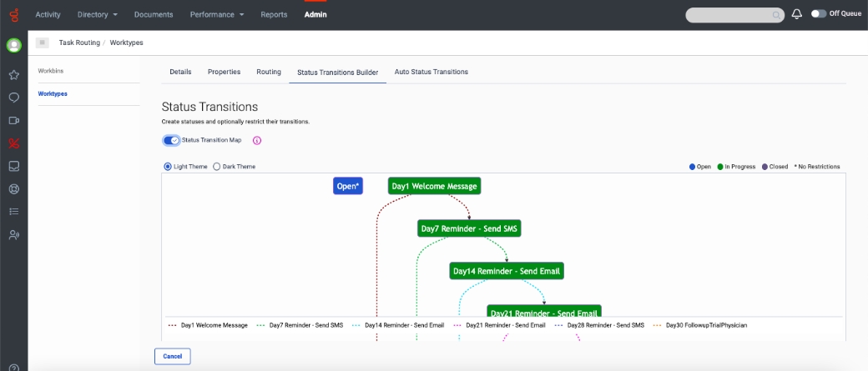868x371 pixels.
Task: Expand the Directory dropdown menu
Action: tap(97, 15)
